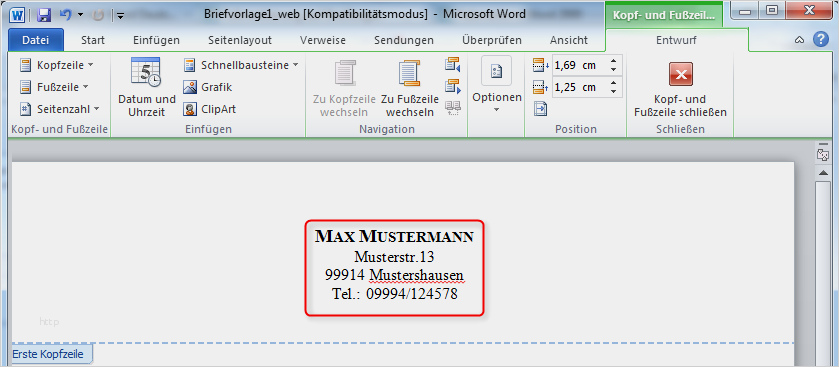Maximize the Word window

(772, 10)
